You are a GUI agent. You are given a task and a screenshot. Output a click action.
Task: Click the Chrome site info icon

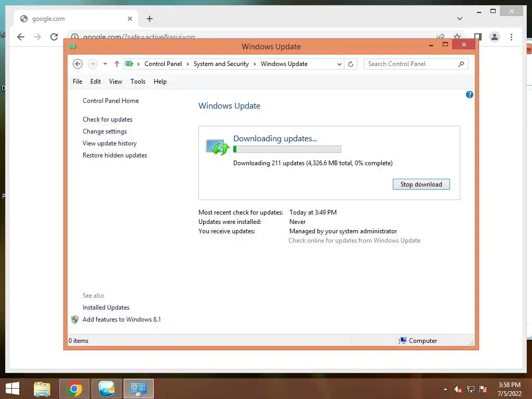(x=75, y=37)
